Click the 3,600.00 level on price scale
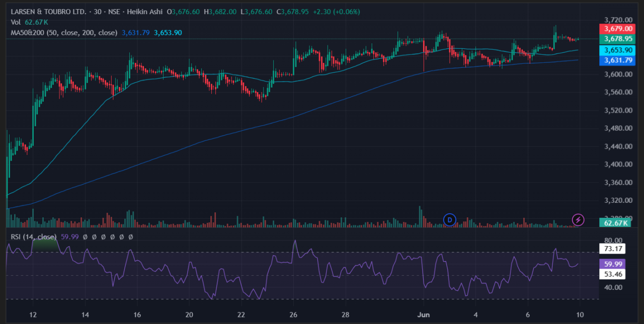644x324 pixels. [618, 74]
